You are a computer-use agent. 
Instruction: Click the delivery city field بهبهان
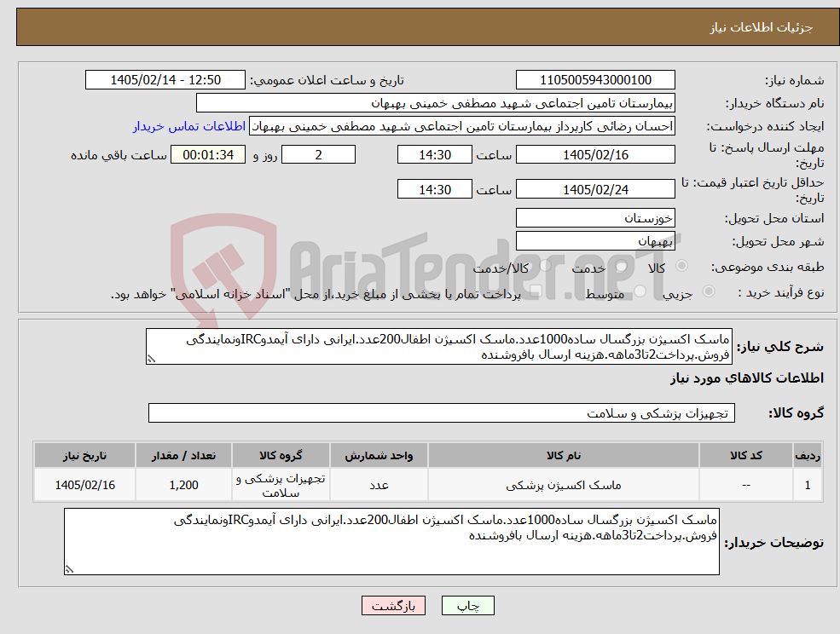[595, 241]
